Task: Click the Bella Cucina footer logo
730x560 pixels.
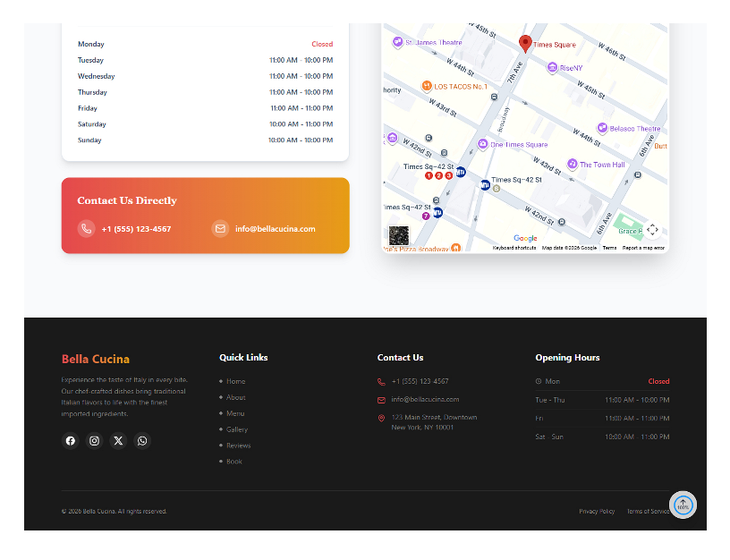Action: click(x=96, y=359)
